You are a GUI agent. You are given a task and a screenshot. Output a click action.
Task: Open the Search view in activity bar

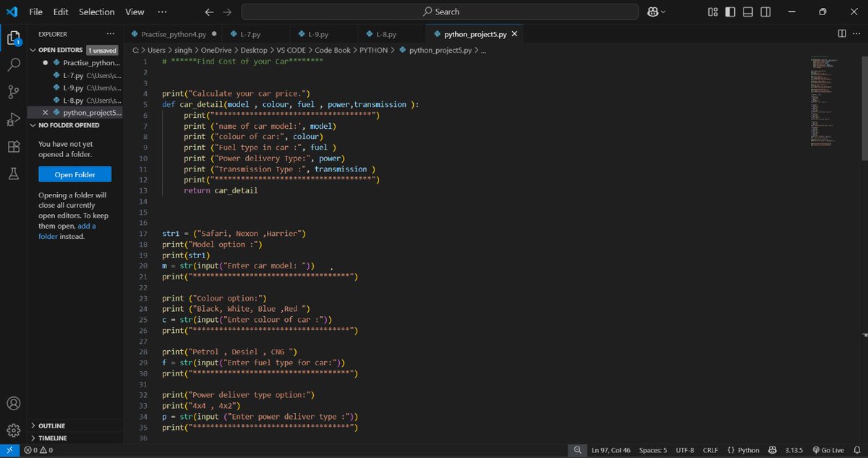pos(13,64)
